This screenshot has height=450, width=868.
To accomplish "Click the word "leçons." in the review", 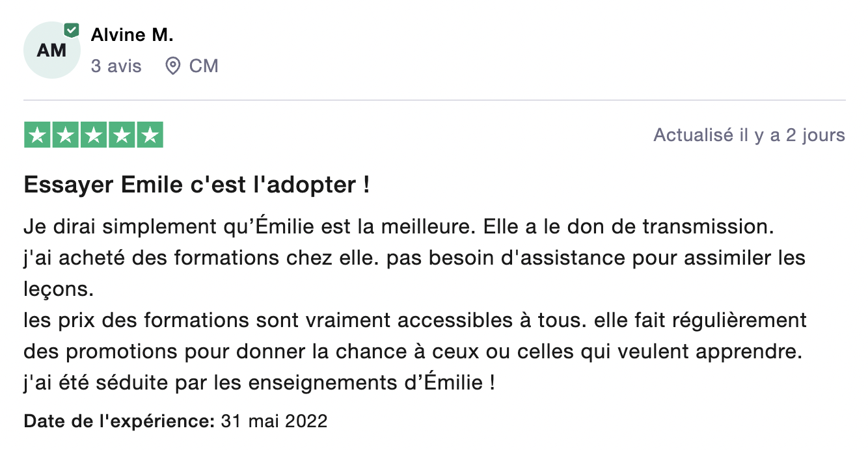I will [59, 289].
